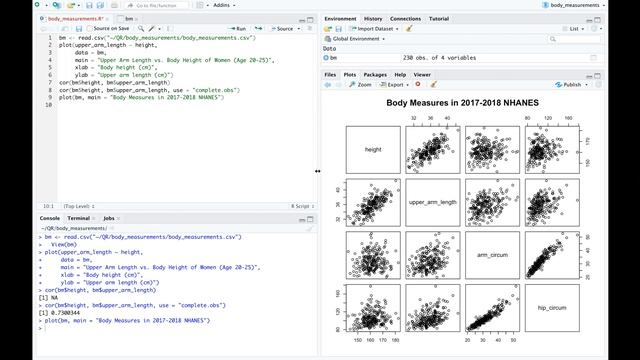The height and width of the screenshot is (360, 640).
Task: Switch to the Environment tab
Action: click(340, 19)
